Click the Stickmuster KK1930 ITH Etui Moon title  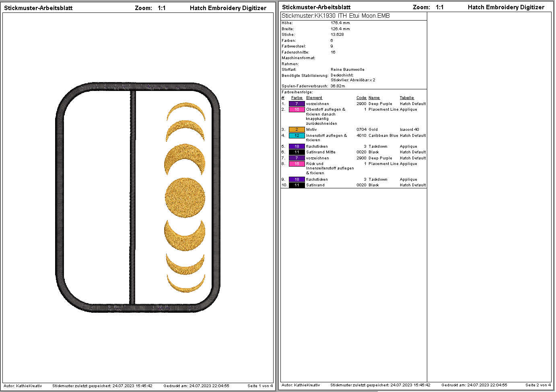[x=336, y=16]
